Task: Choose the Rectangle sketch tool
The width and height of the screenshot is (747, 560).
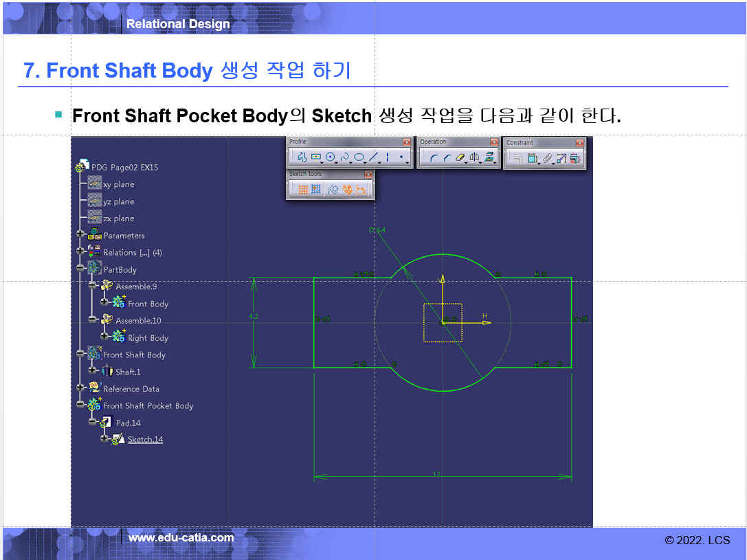Action: click(x=315, y=158)
